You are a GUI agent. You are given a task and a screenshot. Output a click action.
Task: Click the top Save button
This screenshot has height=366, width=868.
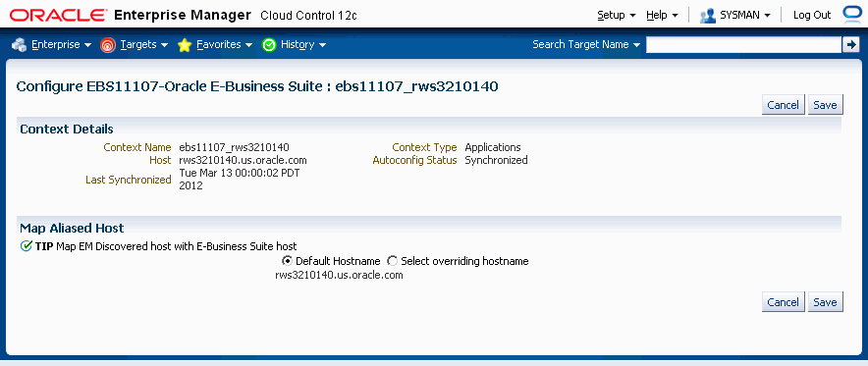point(825,104)
